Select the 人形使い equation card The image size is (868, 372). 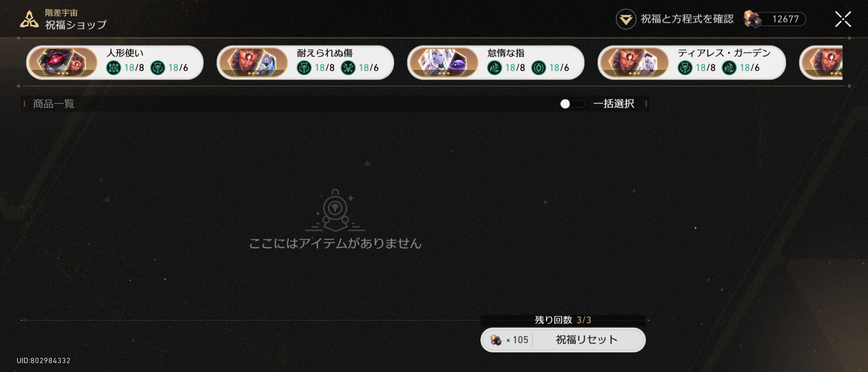point(115,63)
